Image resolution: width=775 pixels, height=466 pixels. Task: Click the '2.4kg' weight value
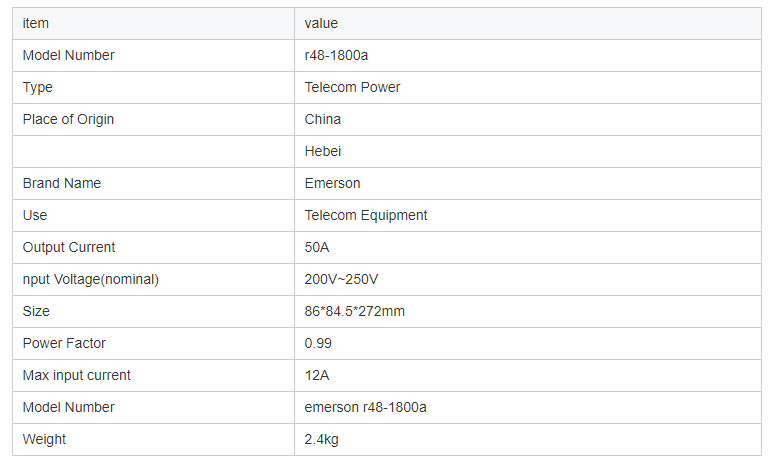click(321, 439)
